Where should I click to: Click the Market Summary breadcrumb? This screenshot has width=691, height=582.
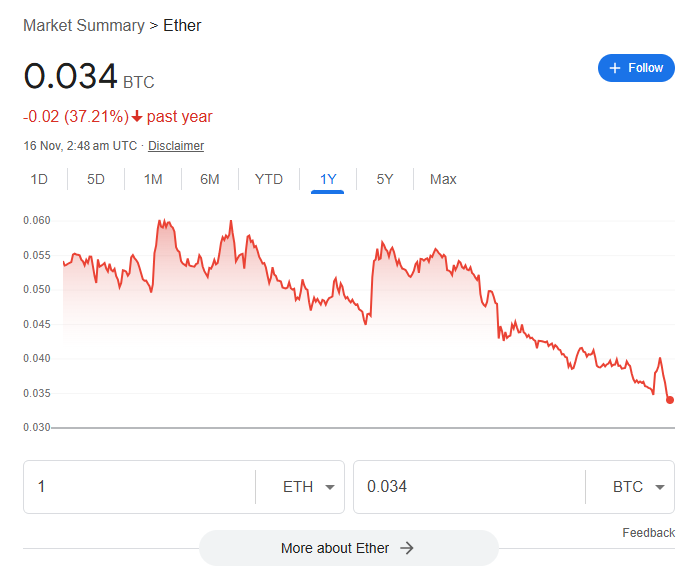click(84, 25)
